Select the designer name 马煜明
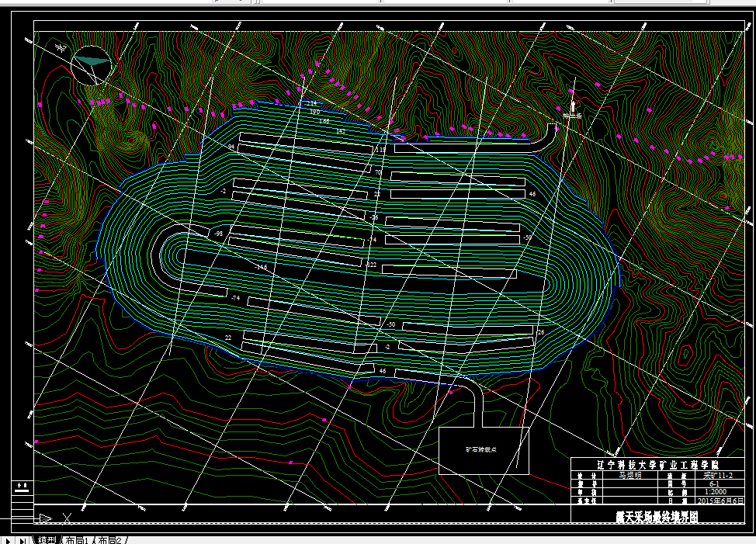 (630, 475)
